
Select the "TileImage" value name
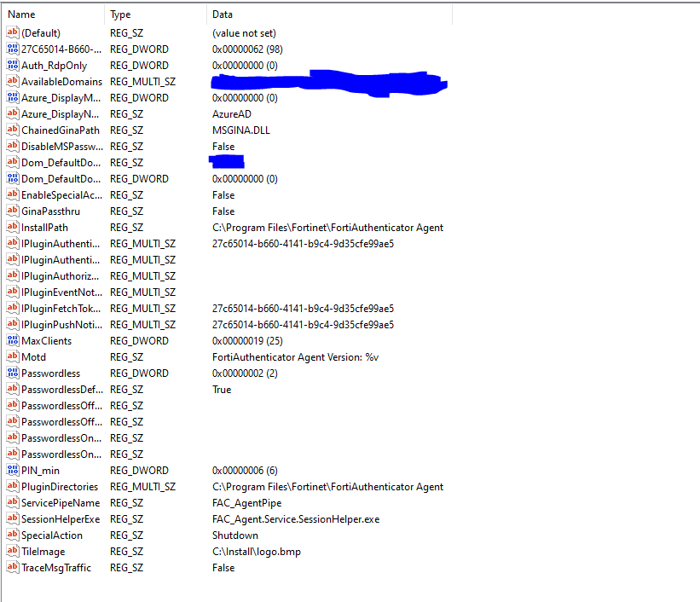tap(43, 552)
